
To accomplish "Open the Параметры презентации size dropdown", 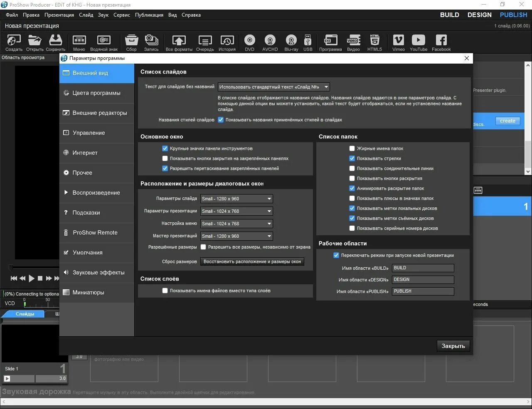I will coord(236,211).
